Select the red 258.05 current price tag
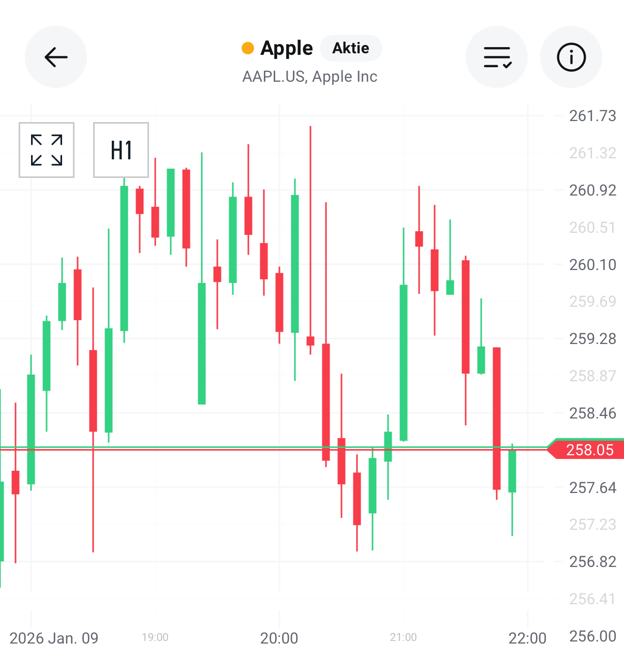Viewport: 624px width, 672px height. click(x=589, y=450)
